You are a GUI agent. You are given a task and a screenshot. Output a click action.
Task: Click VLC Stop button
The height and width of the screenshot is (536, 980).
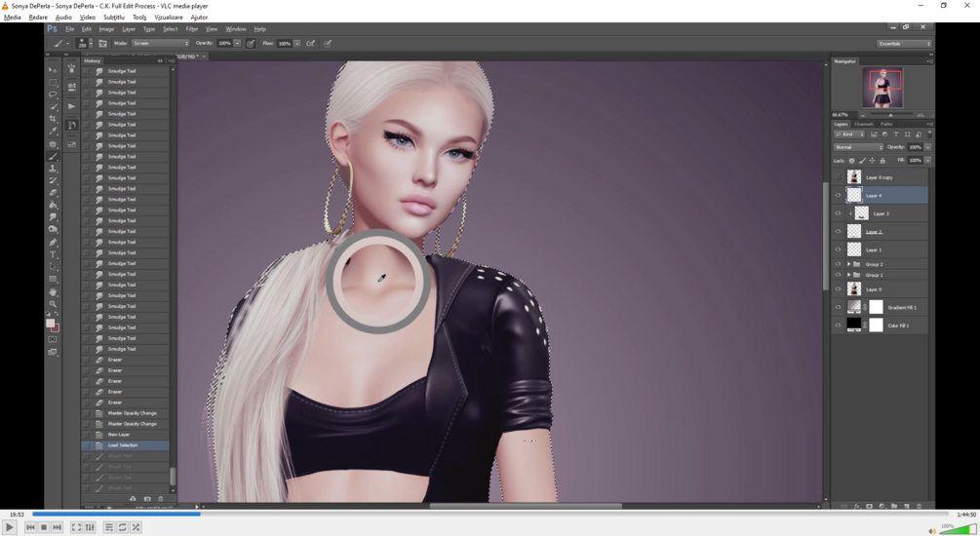(44, 527)
